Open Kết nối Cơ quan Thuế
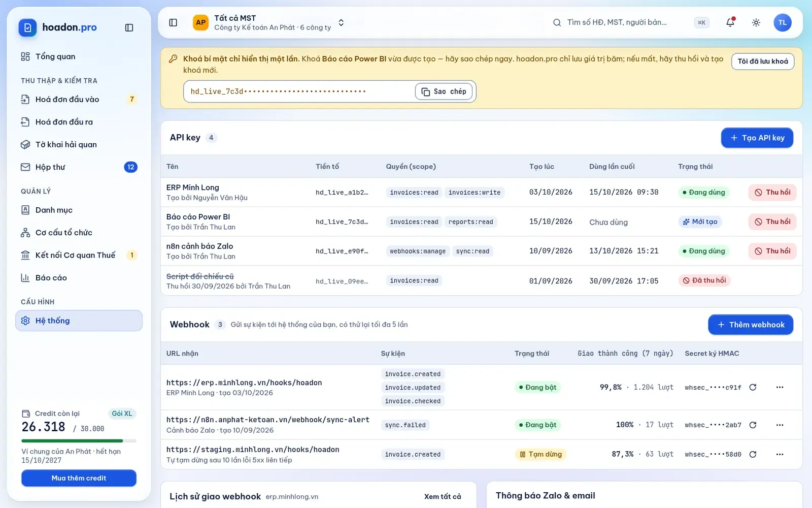 tap(79, 255)
